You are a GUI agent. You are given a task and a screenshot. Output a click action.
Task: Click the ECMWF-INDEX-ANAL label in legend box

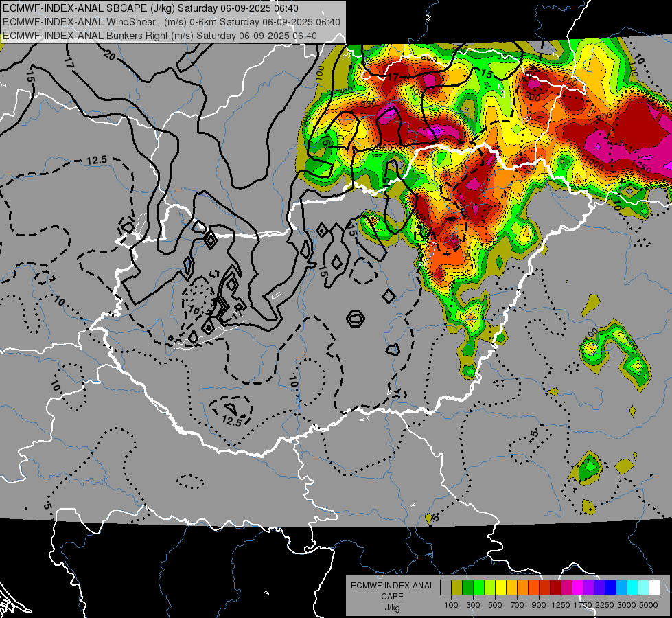click(393, 586)
